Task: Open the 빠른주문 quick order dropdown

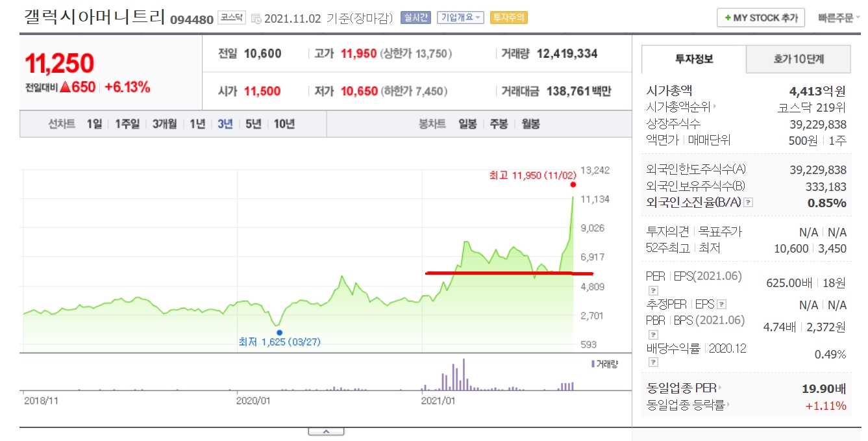Action: 839,18
